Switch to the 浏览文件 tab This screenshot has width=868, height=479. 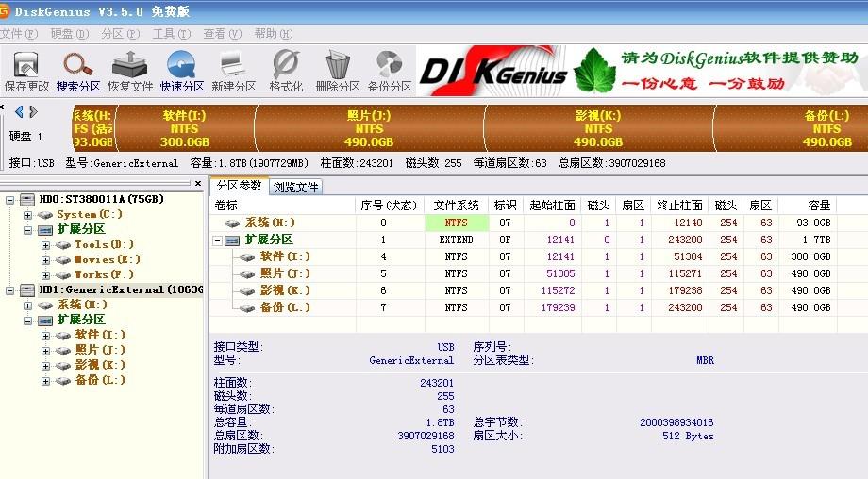coord(295,187)
